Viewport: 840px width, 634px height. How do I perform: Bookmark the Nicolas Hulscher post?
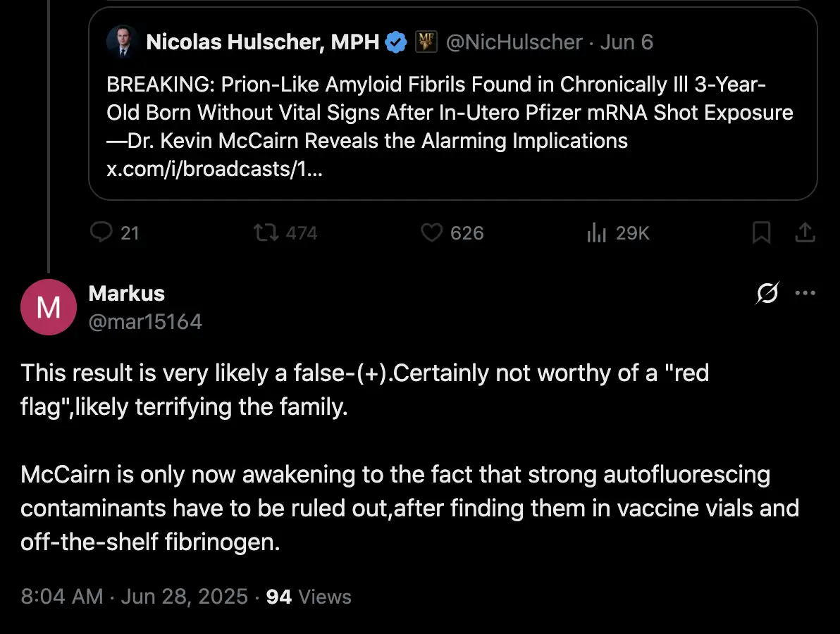coord(761,232)
